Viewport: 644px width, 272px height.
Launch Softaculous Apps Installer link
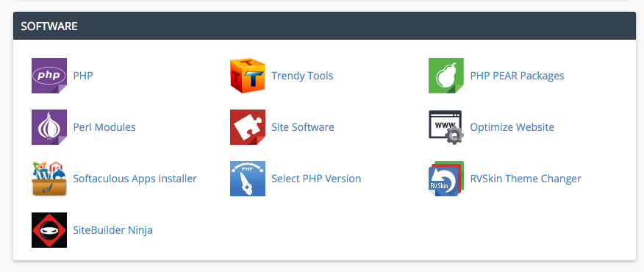click(135, 179)
